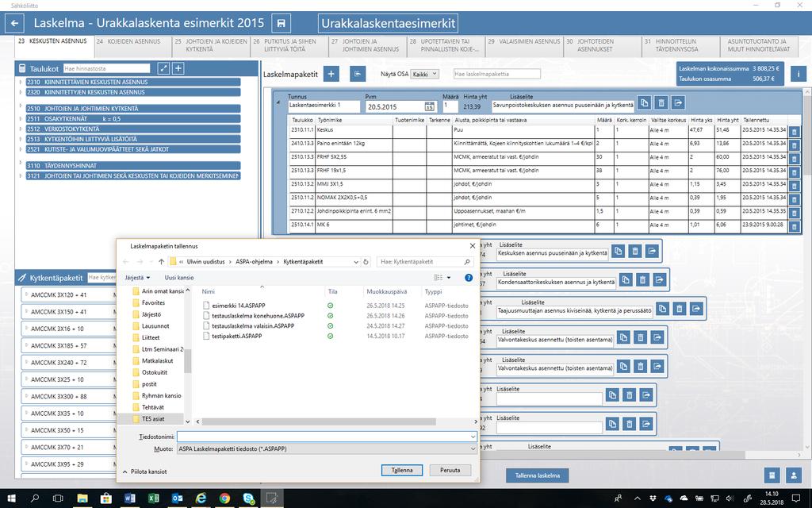Select file esimerkki 14.ASPAPP
The image size is (812, 508).
click(x=238, y=306)
